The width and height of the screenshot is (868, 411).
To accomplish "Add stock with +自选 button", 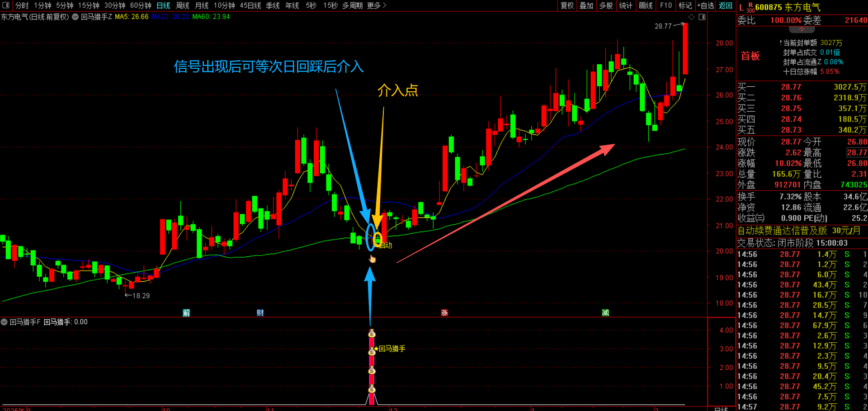I will point(706,5).
